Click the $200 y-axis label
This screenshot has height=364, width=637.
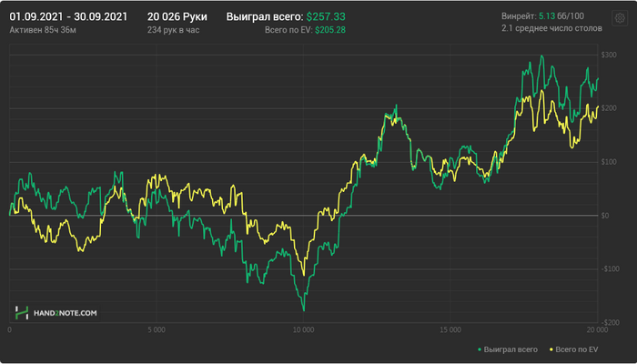(608, 108)
